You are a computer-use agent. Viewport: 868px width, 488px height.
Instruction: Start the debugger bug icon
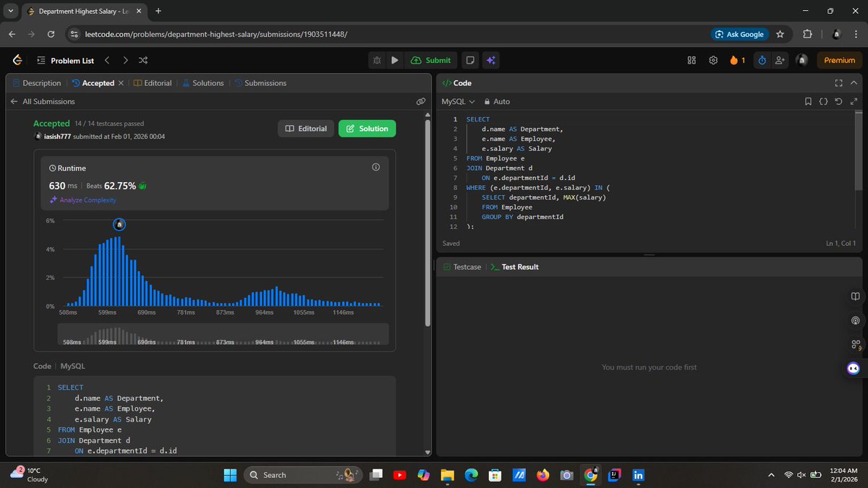[x=377, y=61]
